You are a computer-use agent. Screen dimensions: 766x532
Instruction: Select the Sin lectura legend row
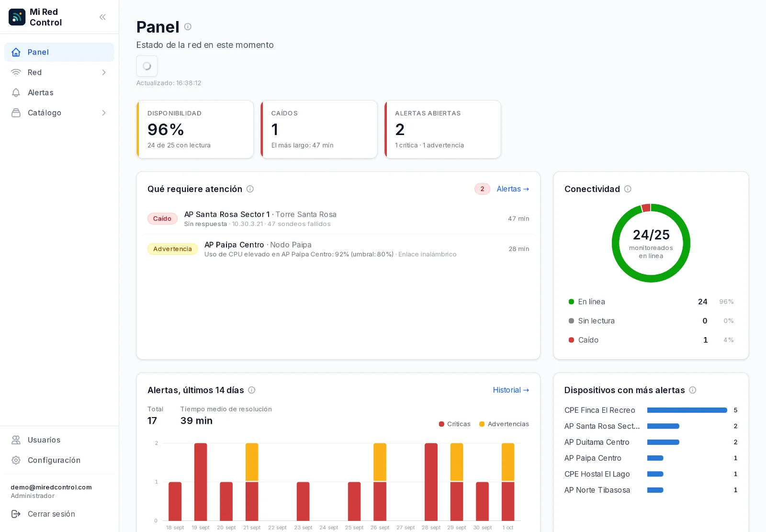click(651, 321)
